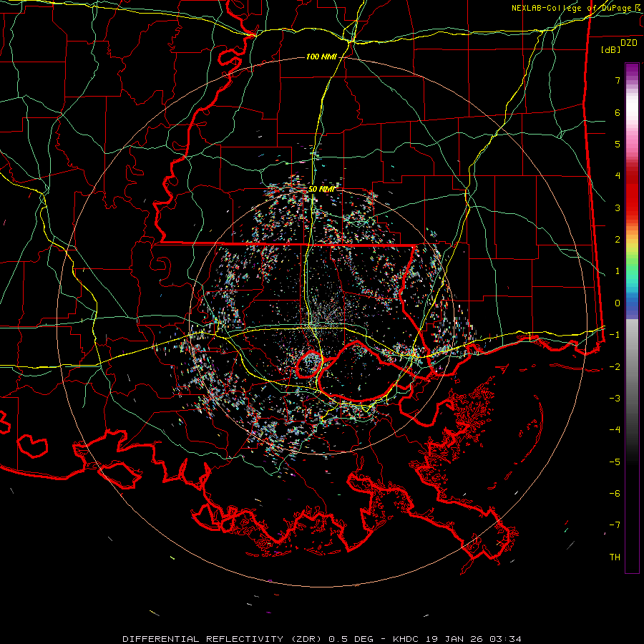Click the DZD legend title
This screenshot has width=644, height=644.
pyautogui.click(x=628, y=43)
